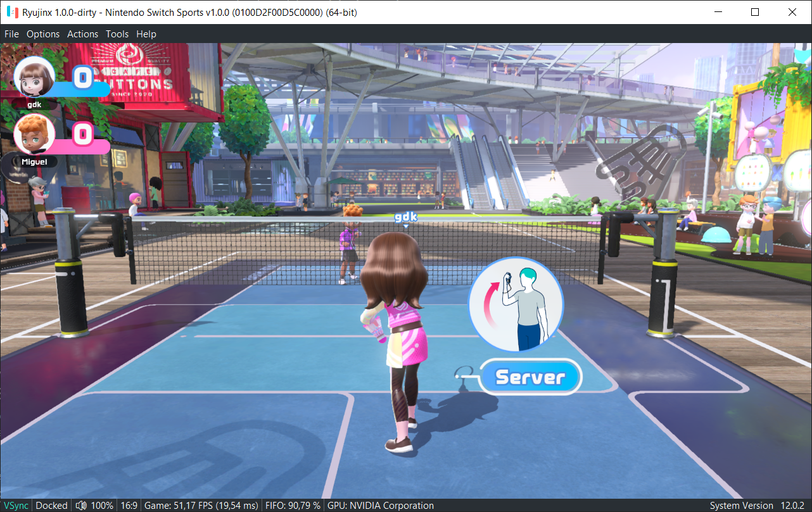
Task: Close the Ryujinx window
Action: pos(792,12)
